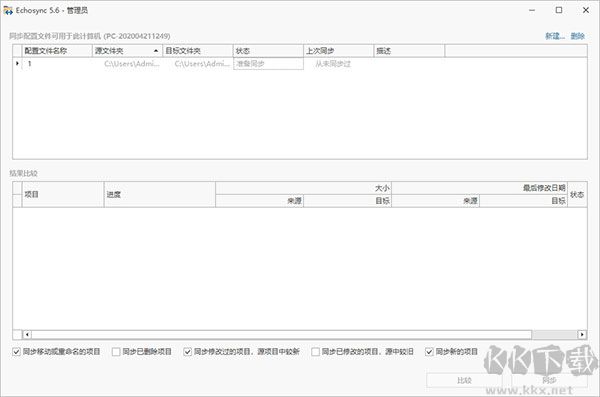The height and width of the screenshot is (397, 600).
Task: Click the scroll left arrow of horizontal scrollbar
Action: coord(27,335)
